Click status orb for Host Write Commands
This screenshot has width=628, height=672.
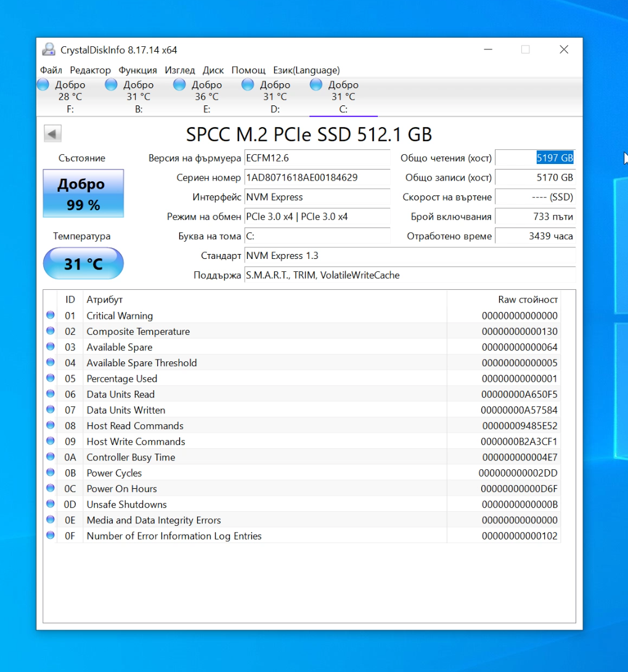click(51, 441)
